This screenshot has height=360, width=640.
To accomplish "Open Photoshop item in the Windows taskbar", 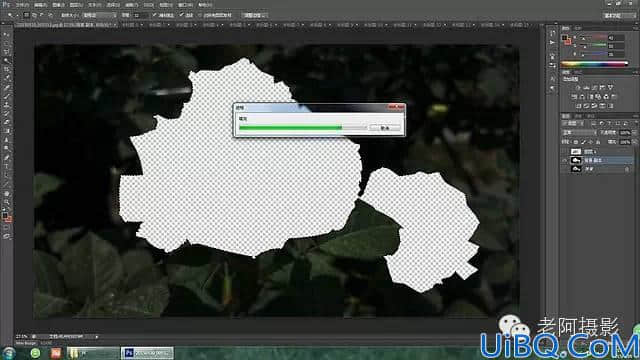I will (x=147, y=353).
